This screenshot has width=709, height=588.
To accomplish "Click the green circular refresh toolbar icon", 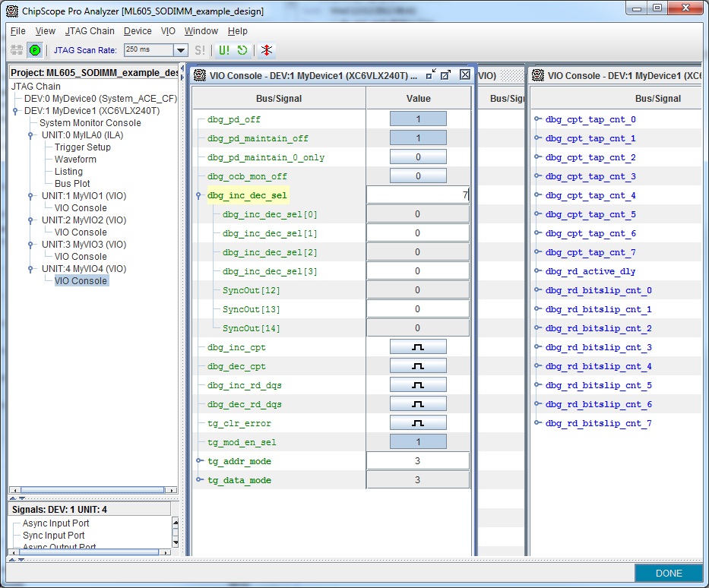I will (x=242, y=50).
